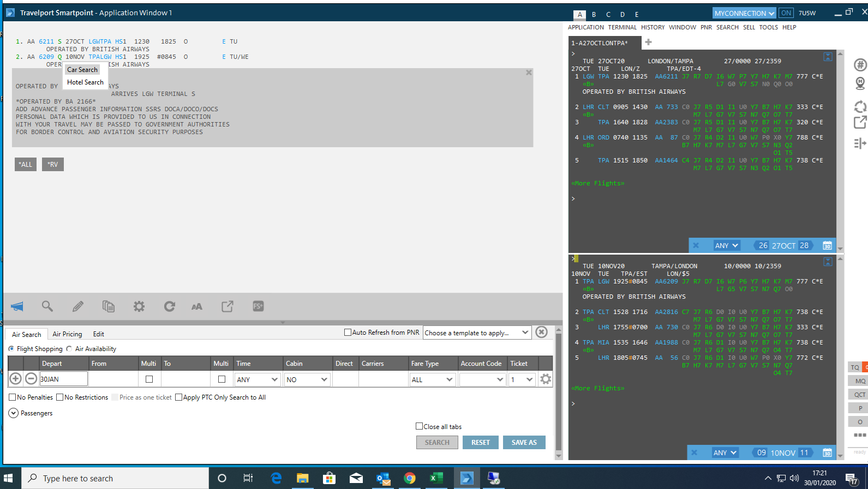Open the agent headset icon in right sidebar
Viewport: 868px width, 489px height.
coord(860,83)
